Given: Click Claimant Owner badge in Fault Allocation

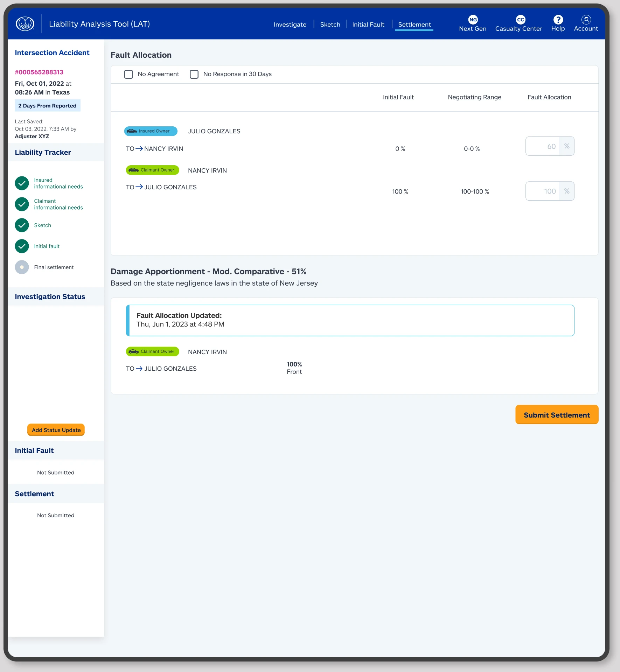Looking at the screenshot, I should [153, 170].
